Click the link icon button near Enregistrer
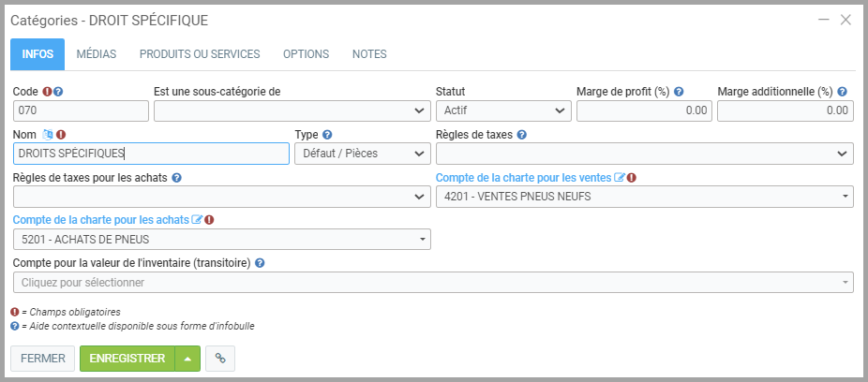This screenshot has height=382, width=868. point(220,359)
